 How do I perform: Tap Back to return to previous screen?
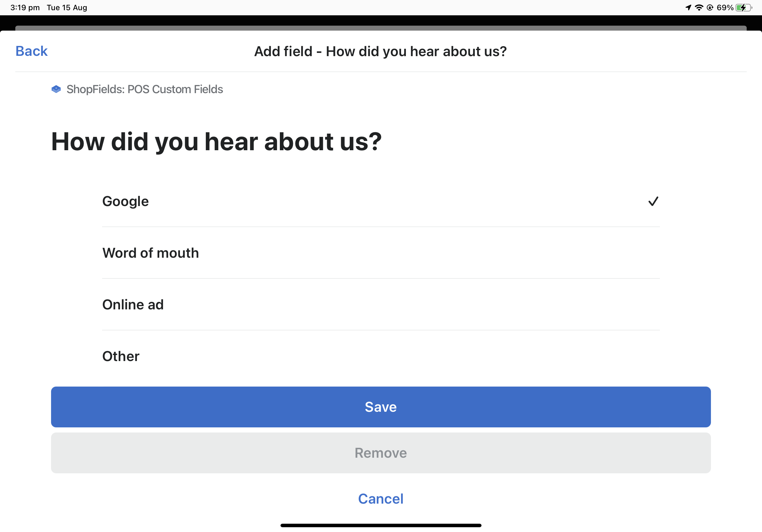click(31, 51)
